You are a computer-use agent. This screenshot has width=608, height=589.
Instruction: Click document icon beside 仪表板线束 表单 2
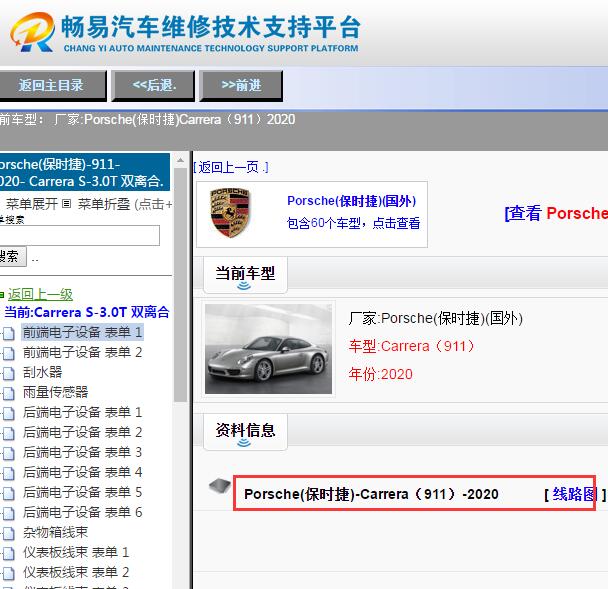point(9,574)
